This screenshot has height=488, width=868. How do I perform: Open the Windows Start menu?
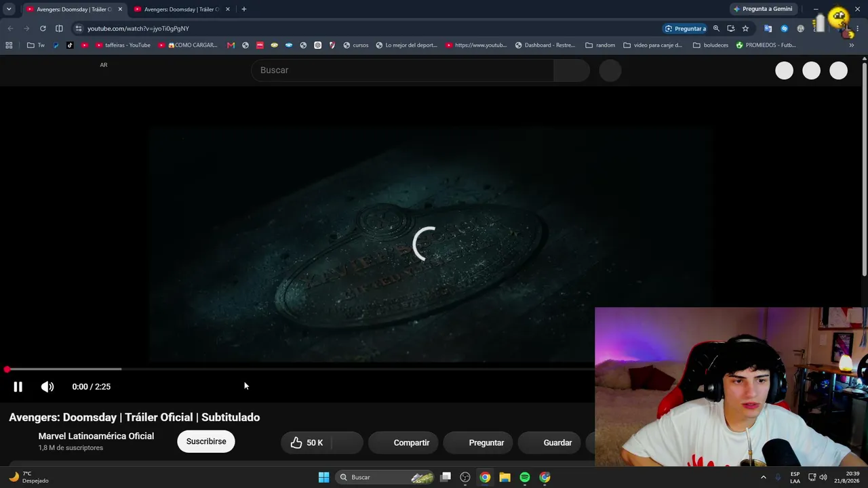tap(323, 477)
